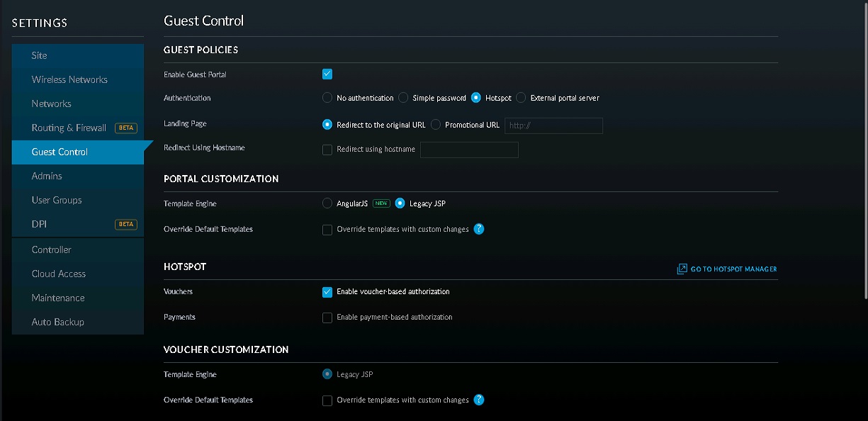Uncheck the Enable Guest Portal checkbox
The height and width of the screenshot is (421, 868).
pos(327,74)
